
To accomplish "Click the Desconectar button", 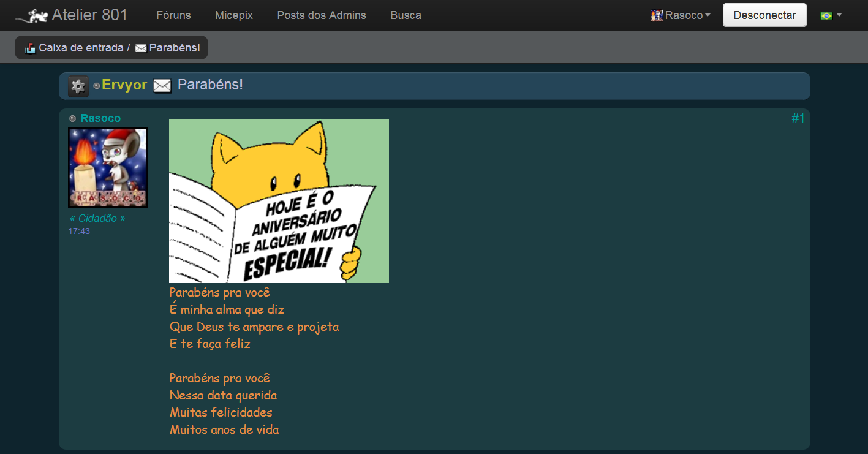I will [764, 15].
